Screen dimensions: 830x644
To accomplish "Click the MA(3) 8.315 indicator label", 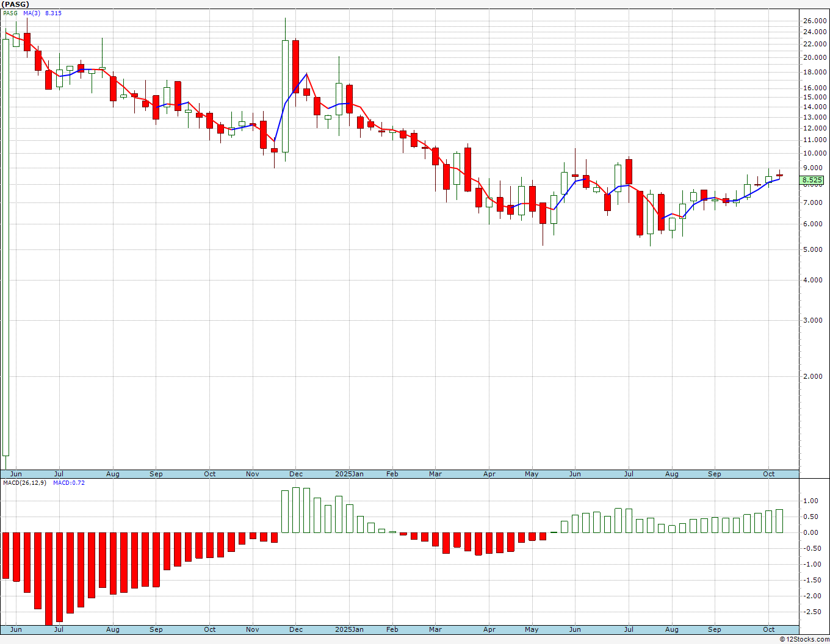I will tap(42, 13).
